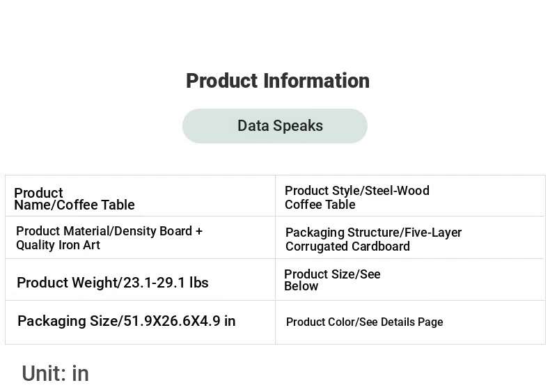
Task: Select the Product Weight label
Action: [68, 283]
